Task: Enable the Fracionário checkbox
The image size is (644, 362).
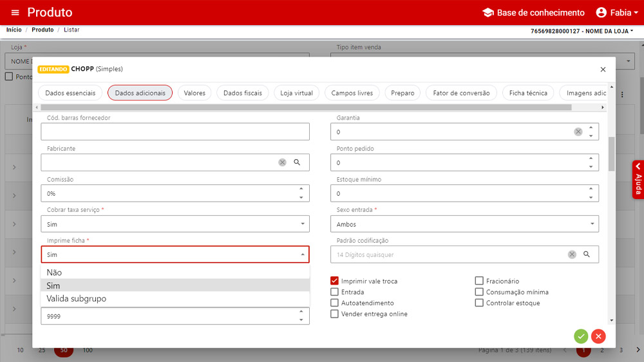Action: 479,281
